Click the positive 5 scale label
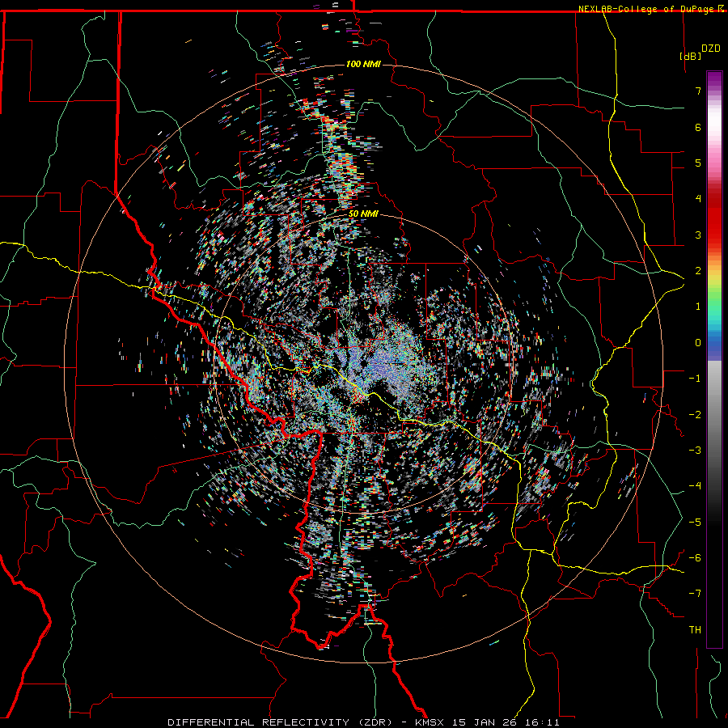728x728 pixels. (x=698, y=163)
